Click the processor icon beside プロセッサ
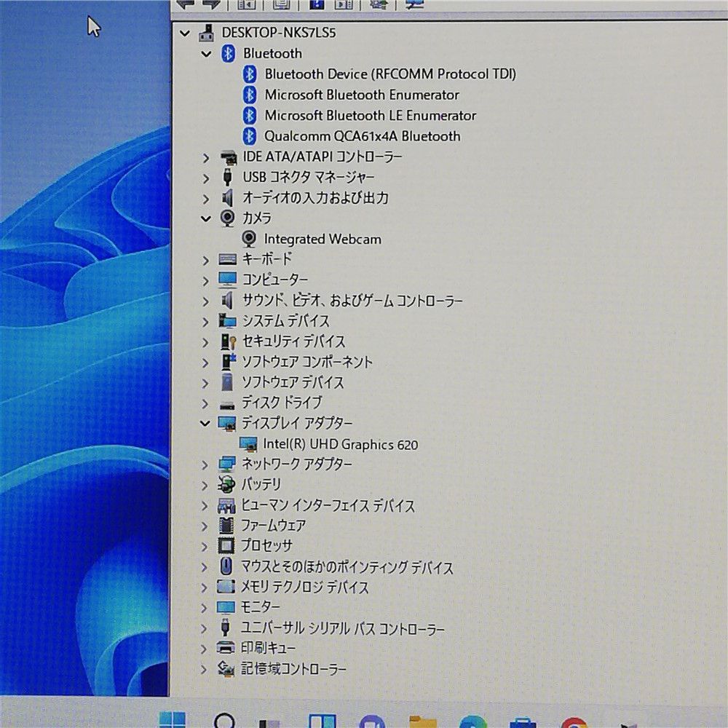Image resolution: width=728 pixels, height=728 pixels. [226, 545]
